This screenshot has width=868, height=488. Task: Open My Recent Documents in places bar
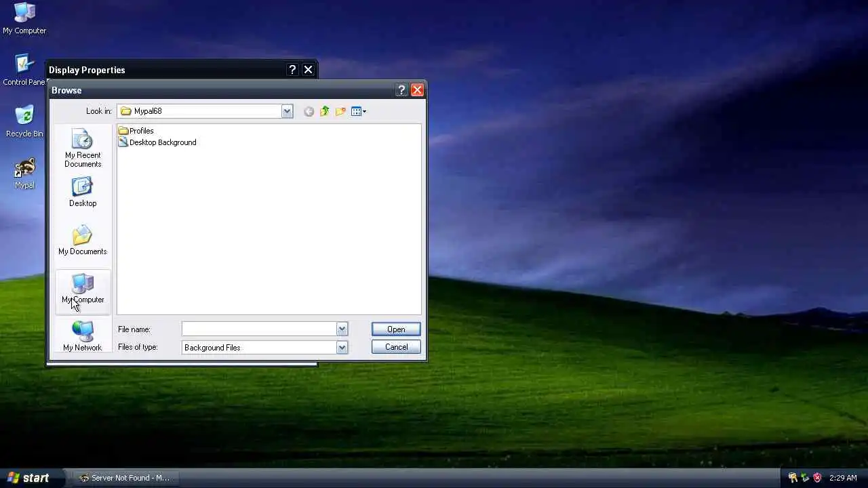point(83,148)
